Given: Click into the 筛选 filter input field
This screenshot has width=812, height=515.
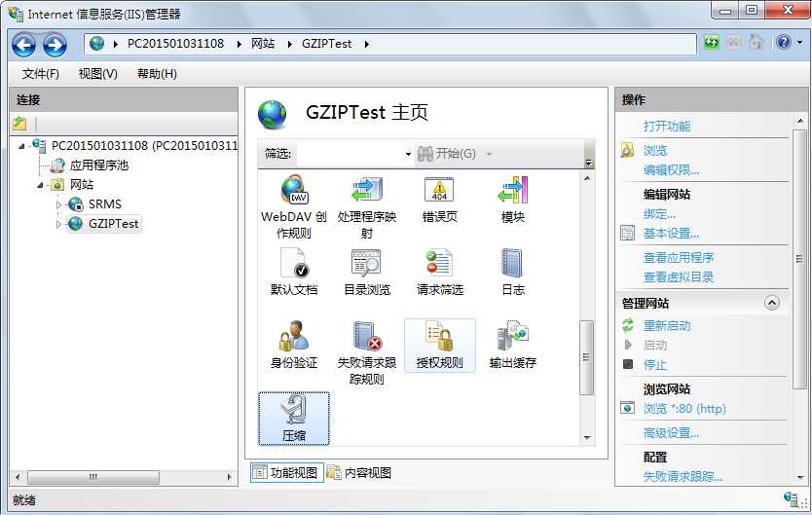Looking at the screenshot, I should click(x=349, y=154).
